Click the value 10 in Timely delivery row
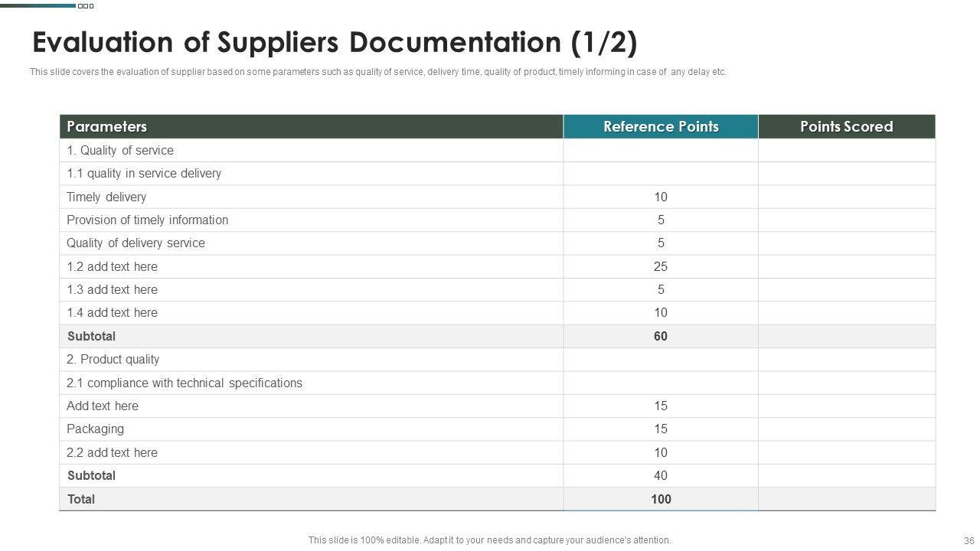Image resolution: width=980 pixels, height=551 pixels. tap(661, 197)
